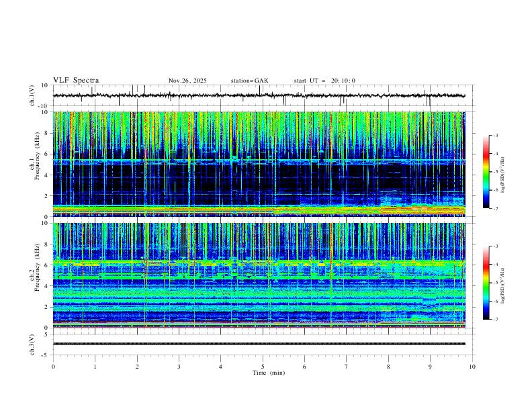Click the ch.1 black waveform trace

point(259,95)
